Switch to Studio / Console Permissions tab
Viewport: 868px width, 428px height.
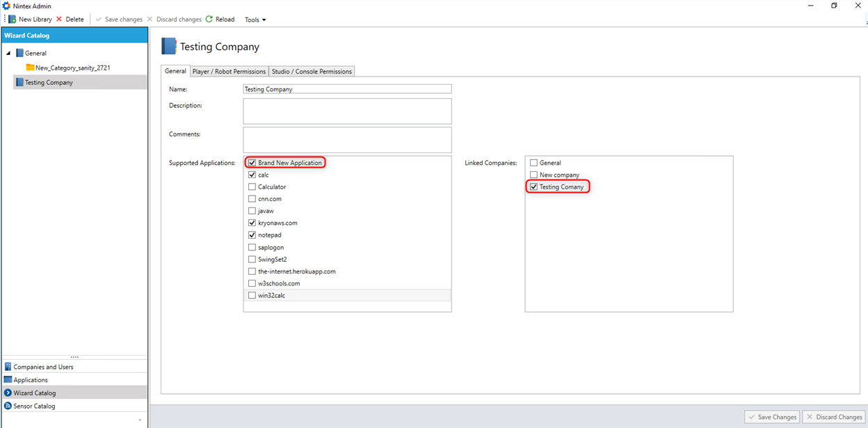(x=312, y=71)
